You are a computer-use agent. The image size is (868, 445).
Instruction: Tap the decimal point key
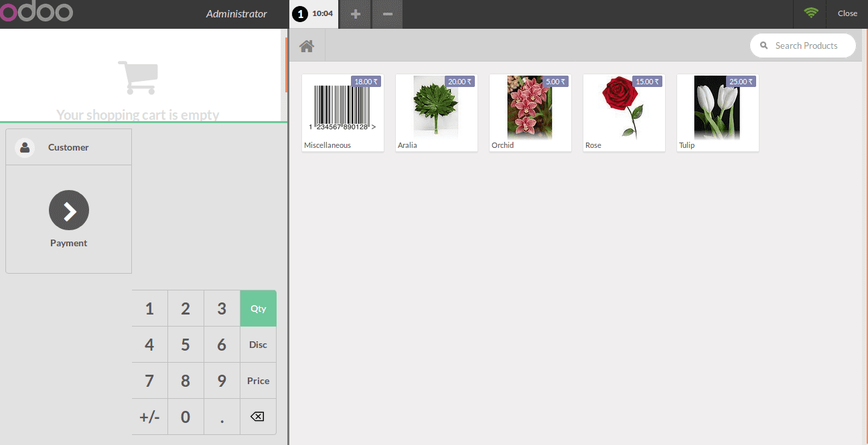coord(222,417)
